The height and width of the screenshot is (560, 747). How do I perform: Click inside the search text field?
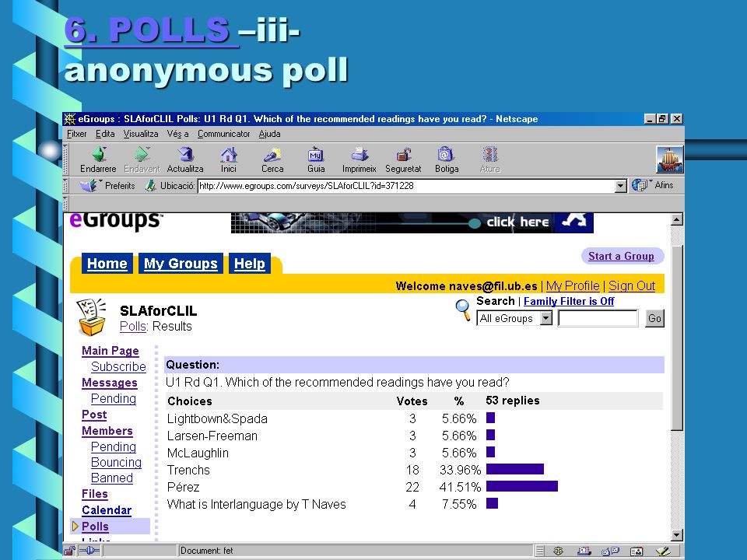coord(598,318)
